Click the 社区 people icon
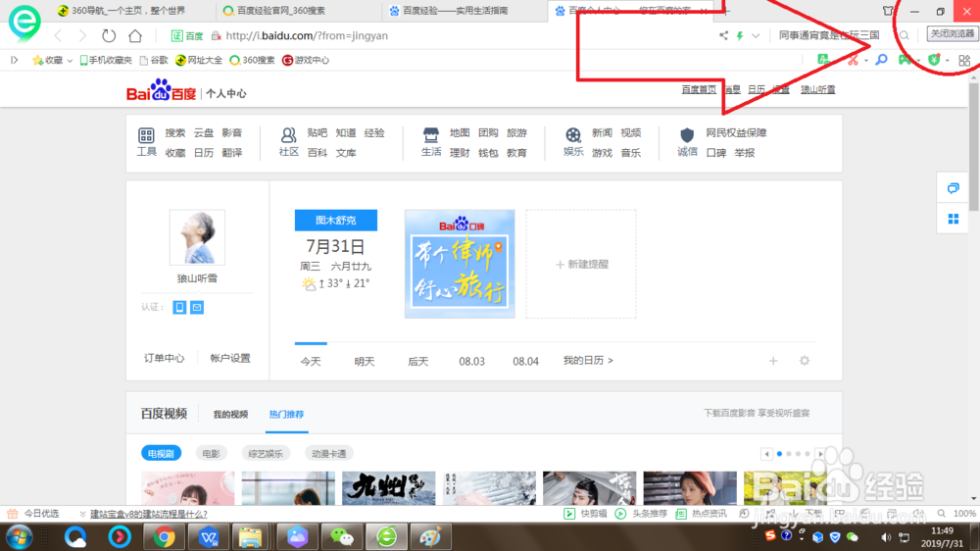 (288, 135)
